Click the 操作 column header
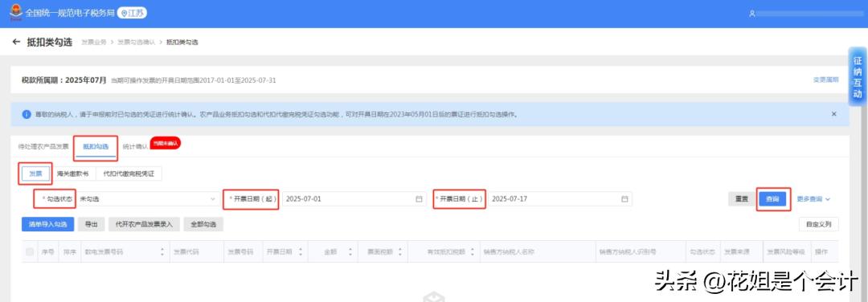This screenshot has height=302, width=868. [821, 251]
